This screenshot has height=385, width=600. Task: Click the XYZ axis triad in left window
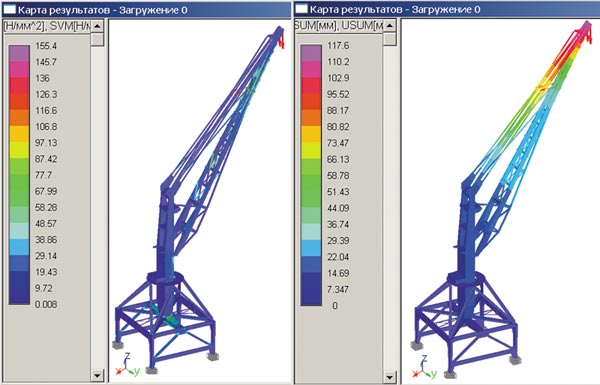tap(128, 365)
